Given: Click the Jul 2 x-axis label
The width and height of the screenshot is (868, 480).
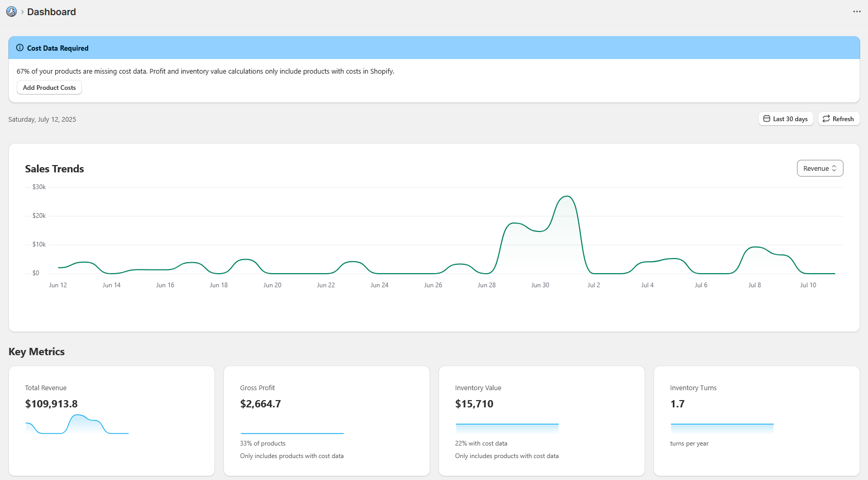Looking at the screenshot, I should click(593, 285).
